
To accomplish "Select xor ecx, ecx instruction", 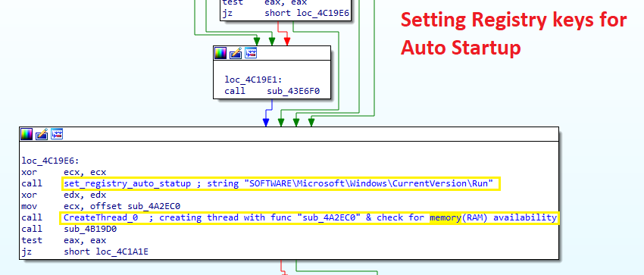I will (64, 173).
